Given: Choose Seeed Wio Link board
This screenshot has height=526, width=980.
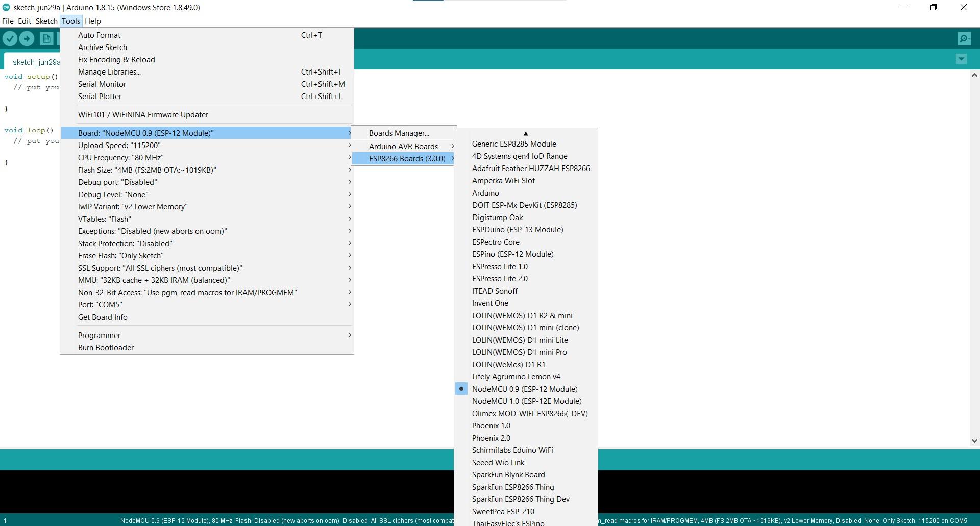Looking at the screenshot, I should [x=526, y=463].
